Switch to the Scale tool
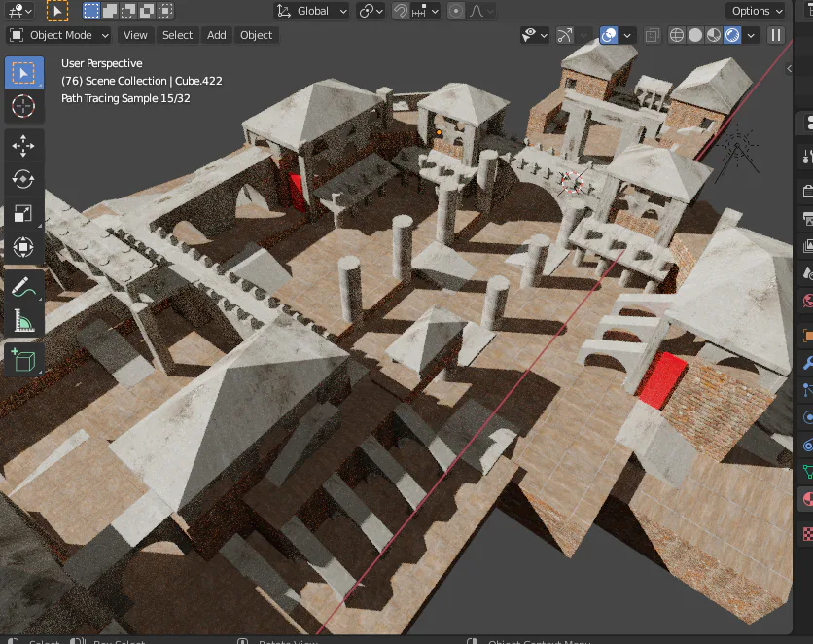The height and width of the screenshot is (644, 813). [x=23, y=213]
